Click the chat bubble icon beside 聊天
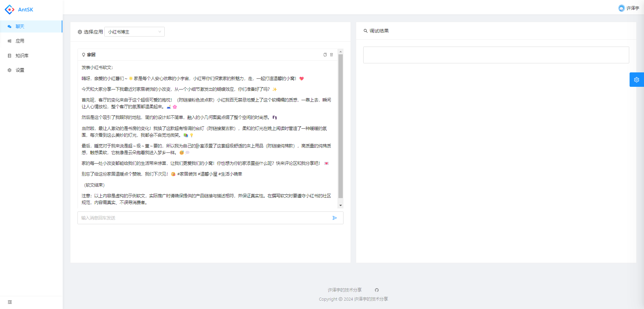The height and width of the screenshot is (309, 644). coord(9,26)
